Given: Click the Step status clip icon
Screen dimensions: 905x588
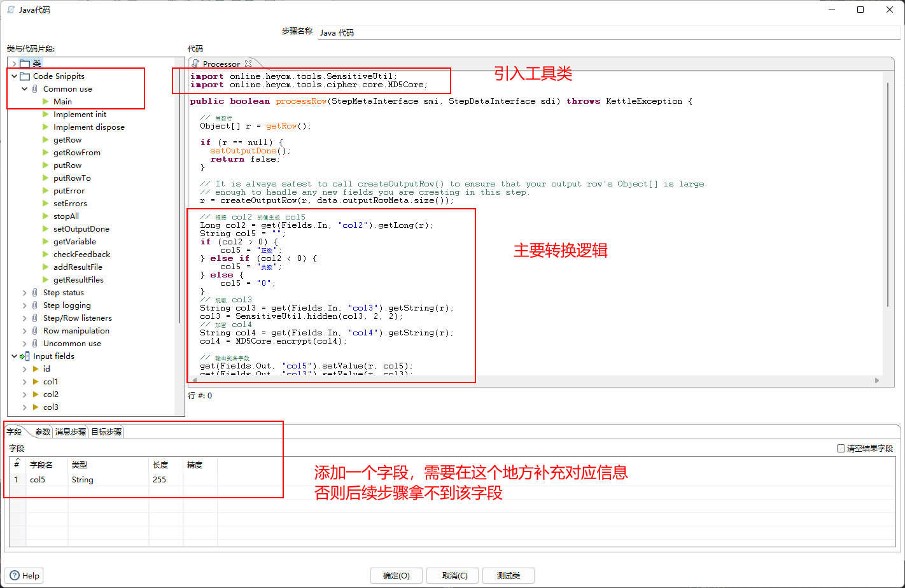Looking at the screenshot, I should pyautogui.click(x=35, y=293).
